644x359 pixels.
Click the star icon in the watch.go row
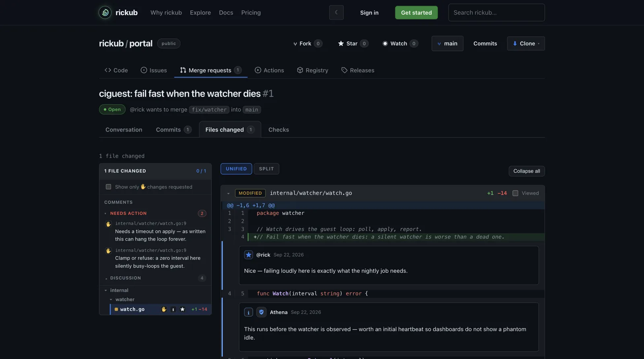click(182, 309)
